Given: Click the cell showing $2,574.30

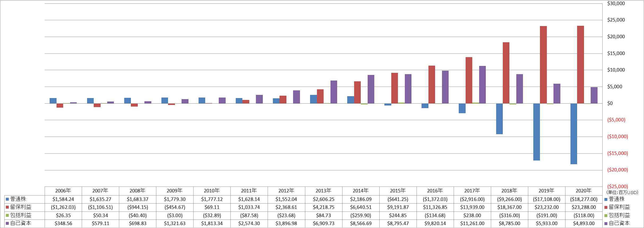Looking at the screenshot, I should click(x=249, y=223).
